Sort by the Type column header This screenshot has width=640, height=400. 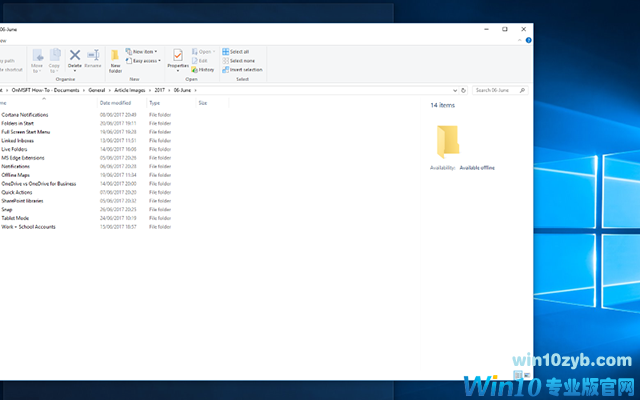pyautogui.click(x=155, y=103)
